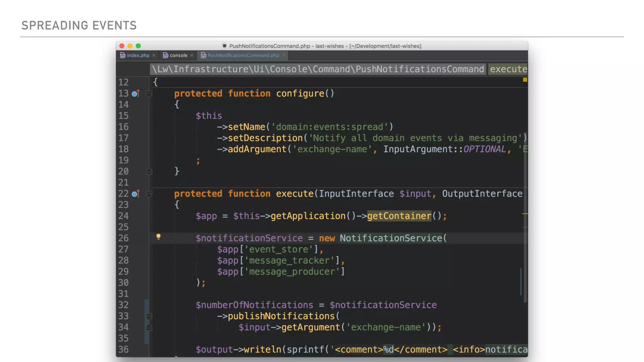This screenshot has width=644, height=362.
Task: Collapse the configure function with fold arrow
Action: tap(149, 94)
